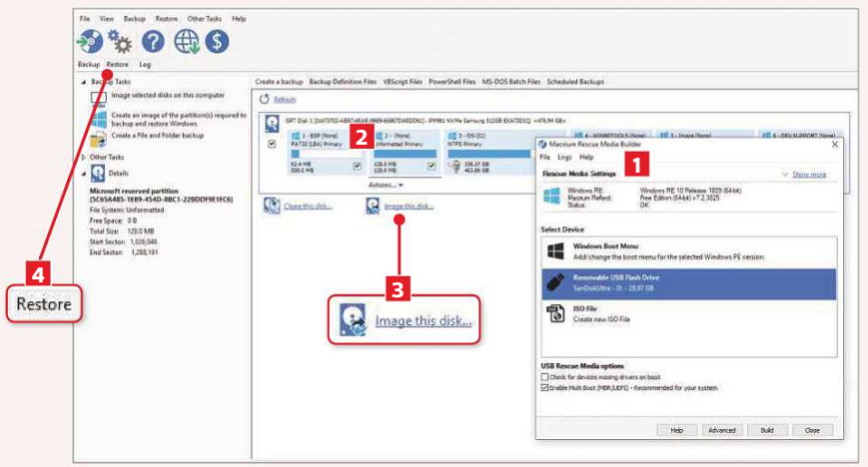
Task: Select the Windows Boot Menu device row
Action: 689,252
